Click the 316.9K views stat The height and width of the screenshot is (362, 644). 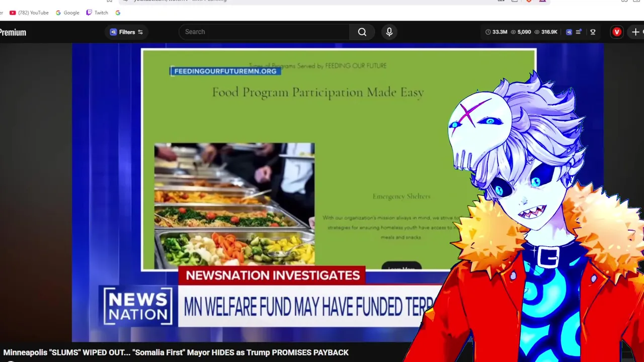tap(546, 32)
